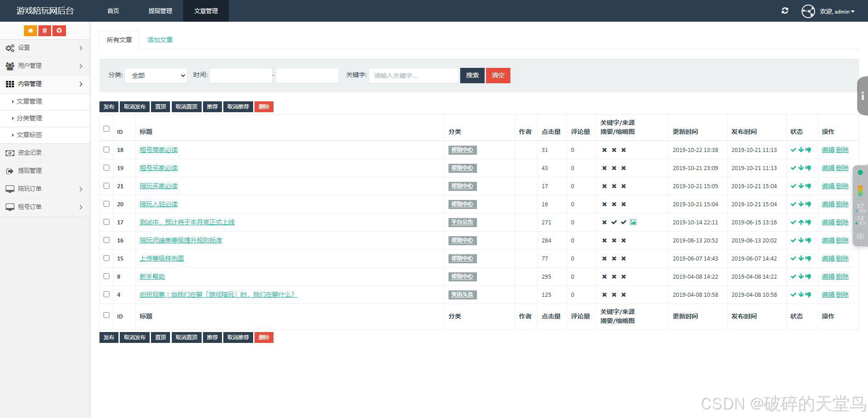Click the top 发布 button
The height and width of the screenshot is (418, 868).
click(109, 107)
